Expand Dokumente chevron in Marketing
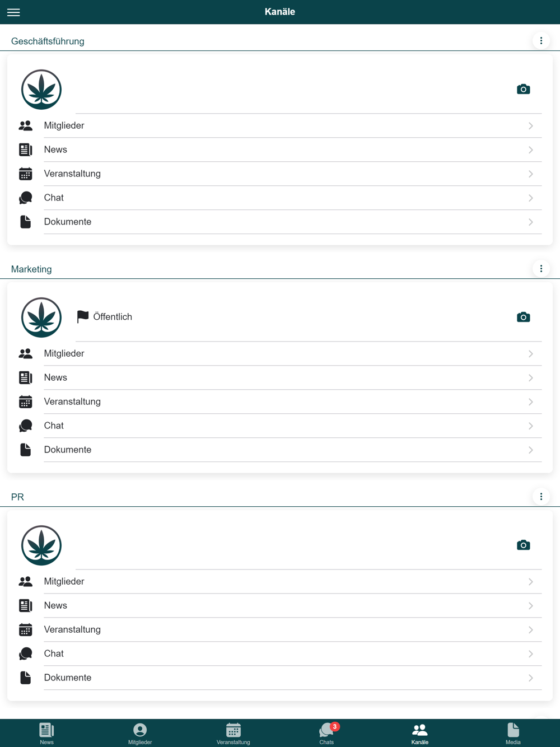560x747 pixels. point(530,450)
